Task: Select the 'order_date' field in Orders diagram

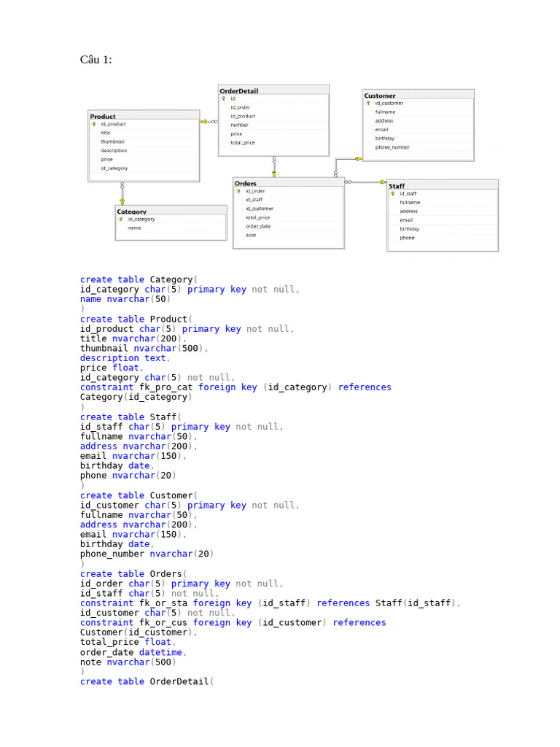Action: coord(258,226)
